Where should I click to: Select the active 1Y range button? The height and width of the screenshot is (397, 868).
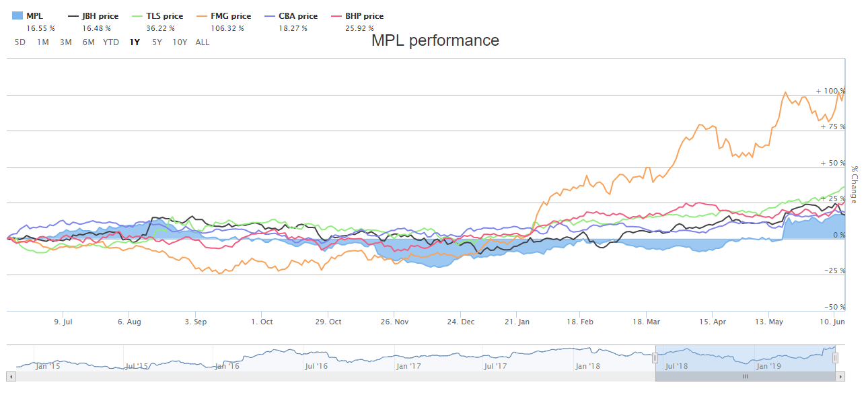point(135,42)
